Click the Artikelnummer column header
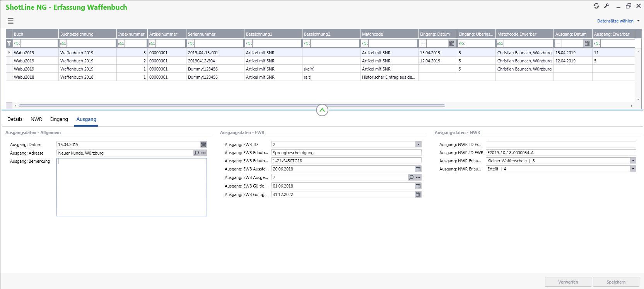This screenshot has width=644, height=289. coord(167,34)
